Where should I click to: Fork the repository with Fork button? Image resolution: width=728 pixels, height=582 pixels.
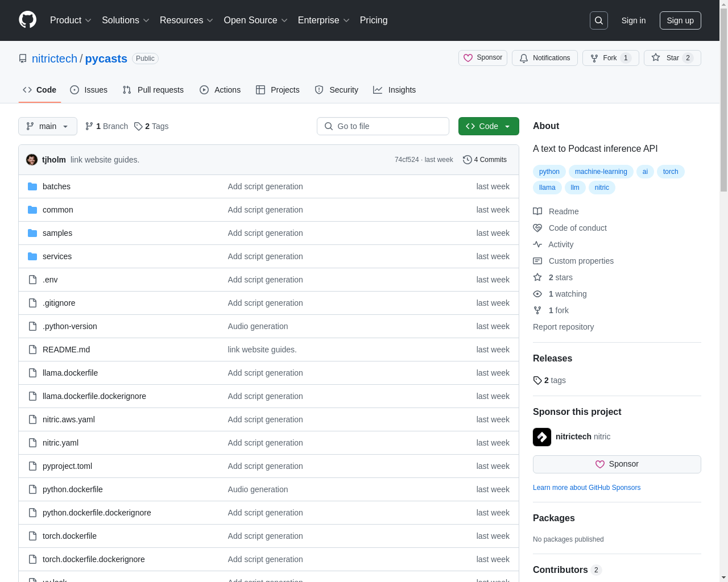point(611,58)
